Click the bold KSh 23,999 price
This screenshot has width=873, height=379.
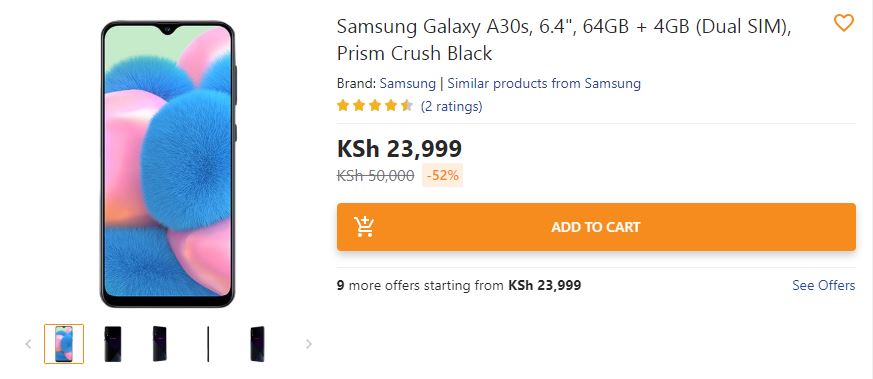pos(399,149)
